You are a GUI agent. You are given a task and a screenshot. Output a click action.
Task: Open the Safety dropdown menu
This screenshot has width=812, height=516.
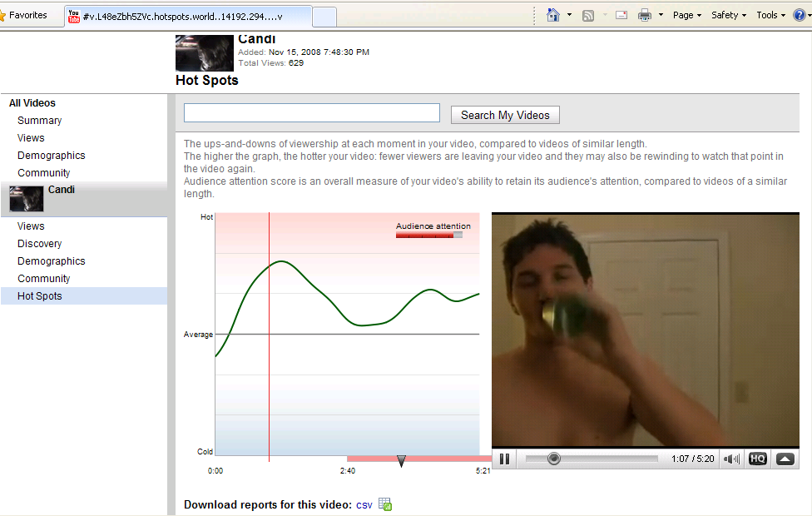(729, 15)
